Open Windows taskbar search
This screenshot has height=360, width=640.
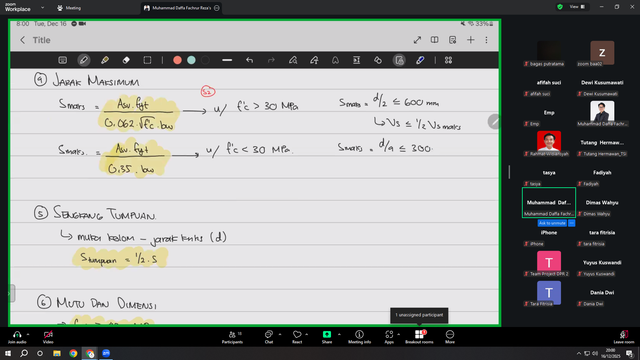pyautogui.click(x=24, y=353)
